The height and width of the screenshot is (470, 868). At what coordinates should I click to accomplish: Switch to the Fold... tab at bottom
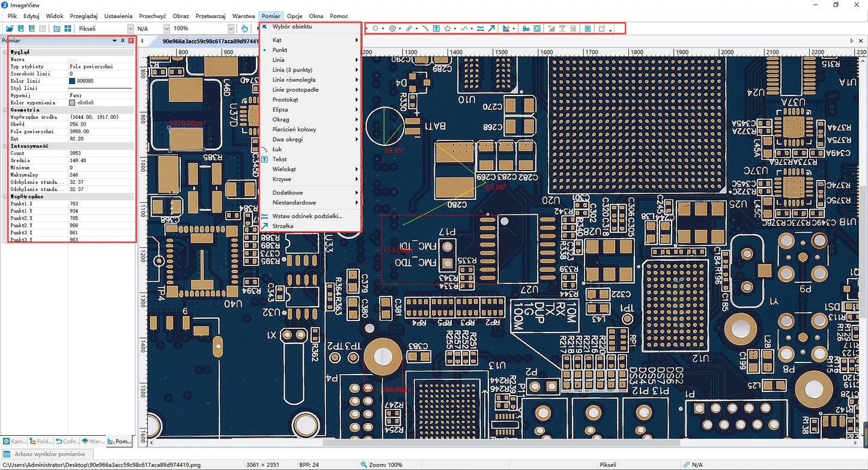tap(40, 442)
